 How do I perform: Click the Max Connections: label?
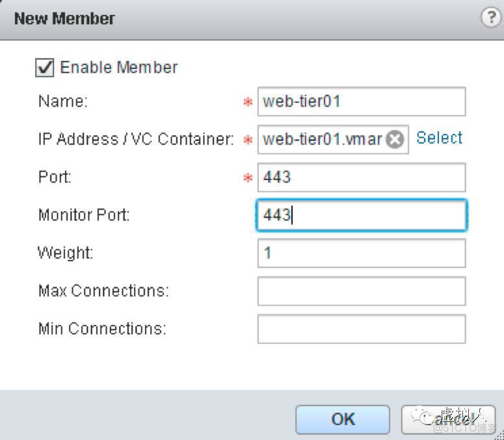(103, 291)
